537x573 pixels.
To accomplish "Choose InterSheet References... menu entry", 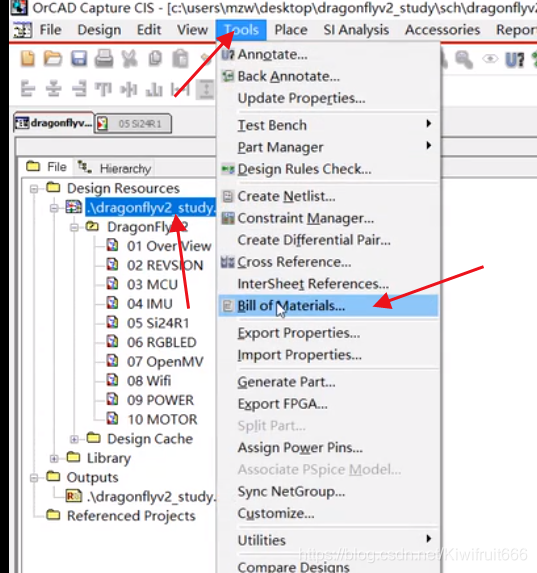I will click(329, 284).
